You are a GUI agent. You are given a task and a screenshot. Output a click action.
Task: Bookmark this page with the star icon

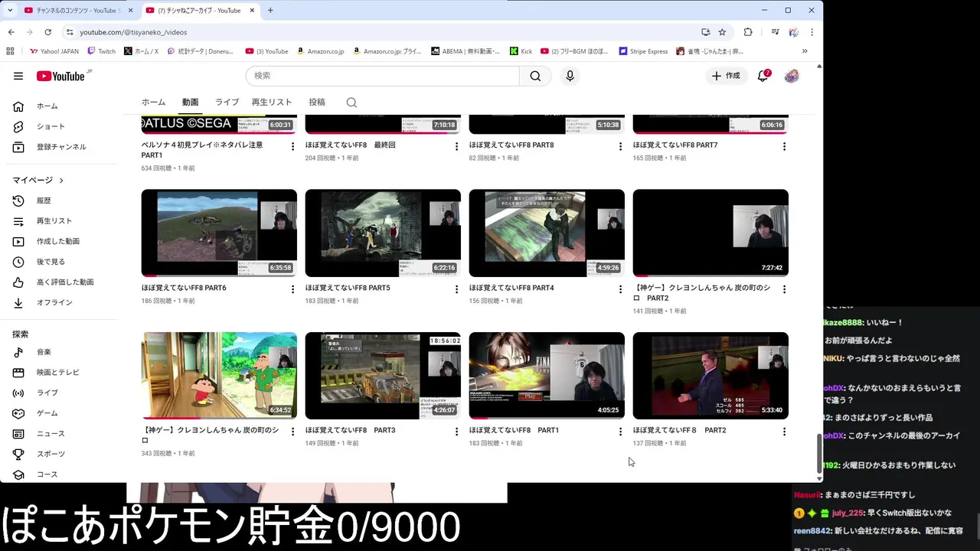(x=722, y=32)
